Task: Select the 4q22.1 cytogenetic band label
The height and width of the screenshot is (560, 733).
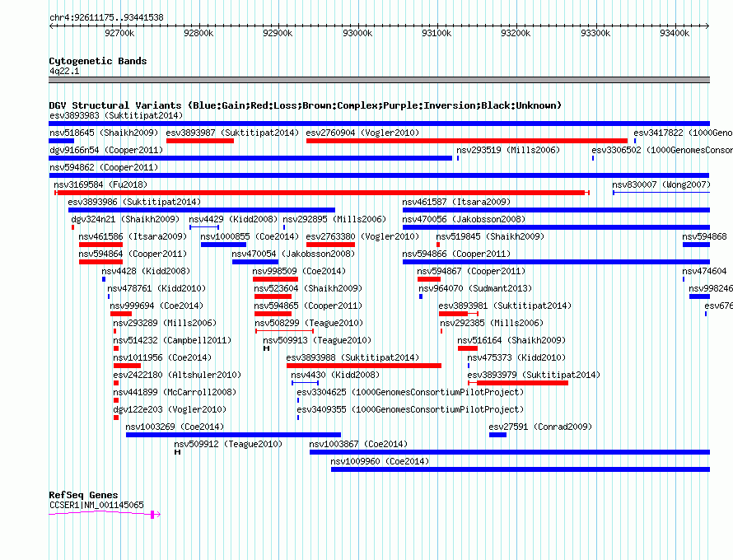Action: pos(64,71)
